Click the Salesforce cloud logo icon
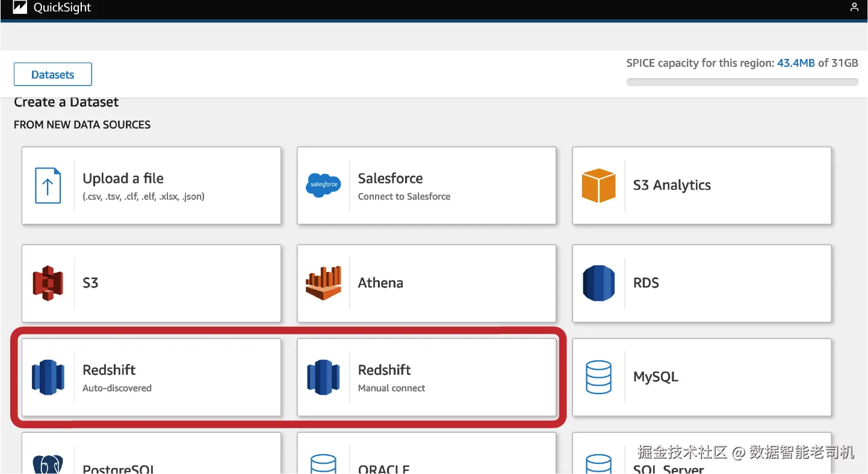Viewport: 868px width, 474px height. coord(323,185)
